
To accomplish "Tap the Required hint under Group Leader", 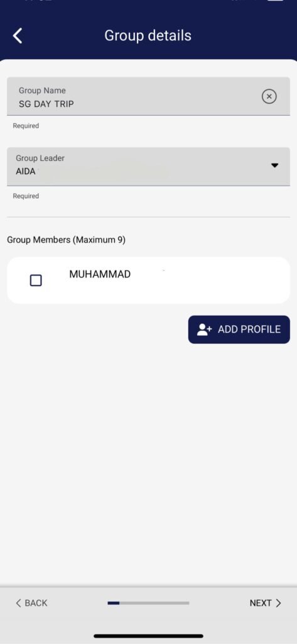I will point(26,196).
